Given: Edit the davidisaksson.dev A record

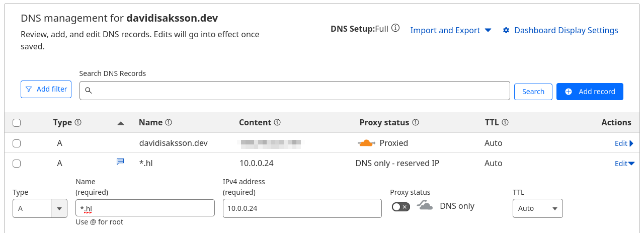Looking at the screenshot, I should [624, 143].
